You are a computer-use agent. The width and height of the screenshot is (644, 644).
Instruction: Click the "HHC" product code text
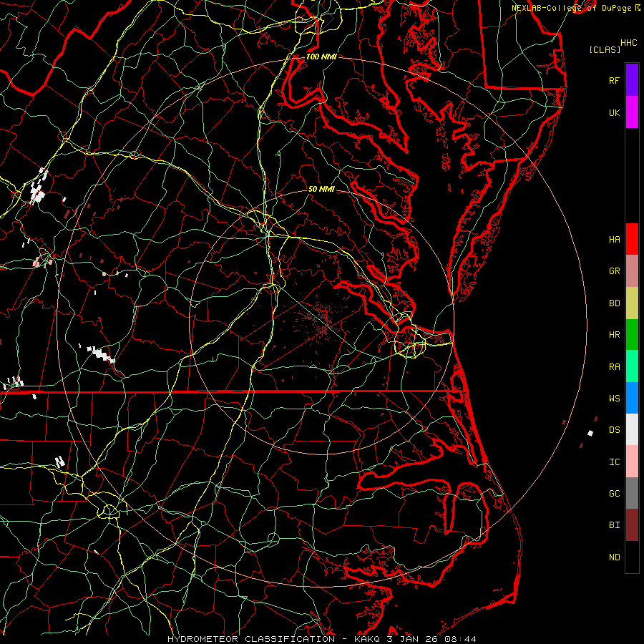629,43
